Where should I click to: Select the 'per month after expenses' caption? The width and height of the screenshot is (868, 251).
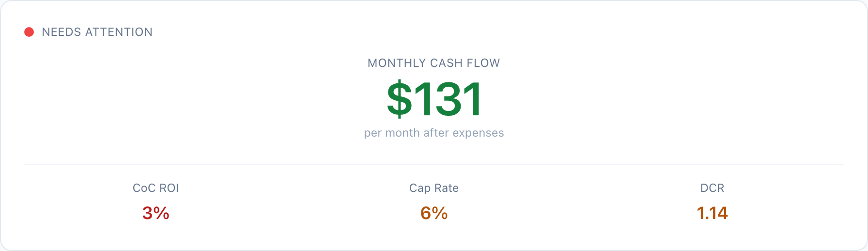[x=434, y=133]
